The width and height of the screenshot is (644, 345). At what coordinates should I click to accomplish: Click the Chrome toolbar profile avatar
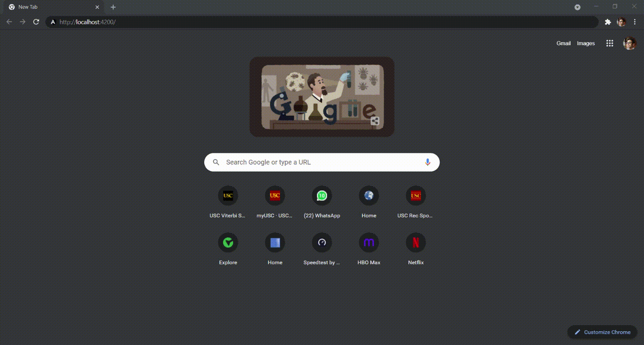point(621,22)
